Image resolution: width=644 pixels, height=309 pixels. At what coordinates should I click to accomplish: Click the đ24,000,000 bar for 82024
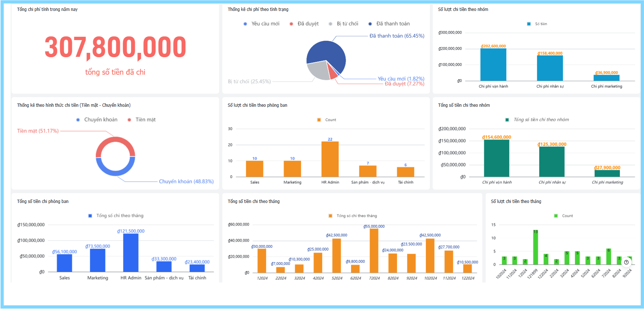(x=393, y=263)
